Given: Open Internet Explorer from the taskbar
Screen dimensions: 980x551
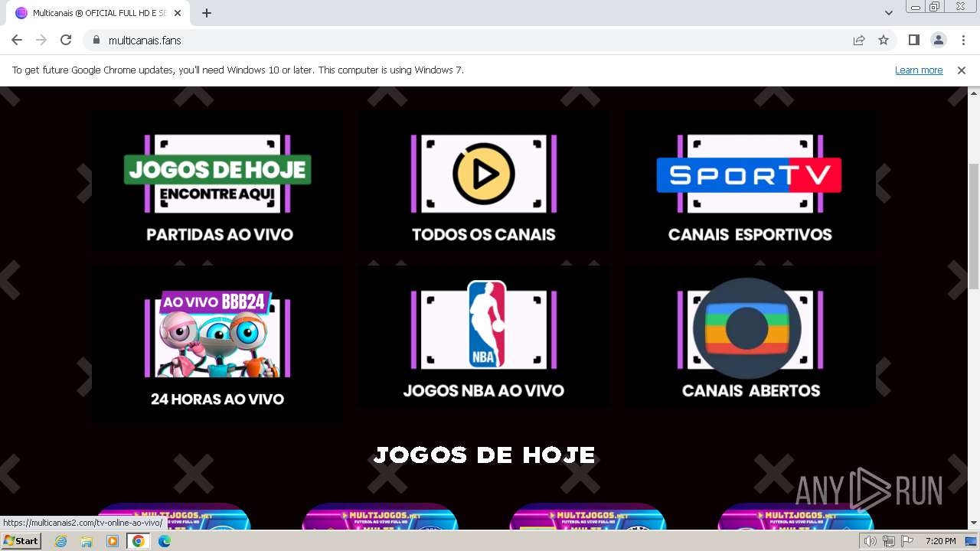Looking at the screenshot, I should point(60,541).
